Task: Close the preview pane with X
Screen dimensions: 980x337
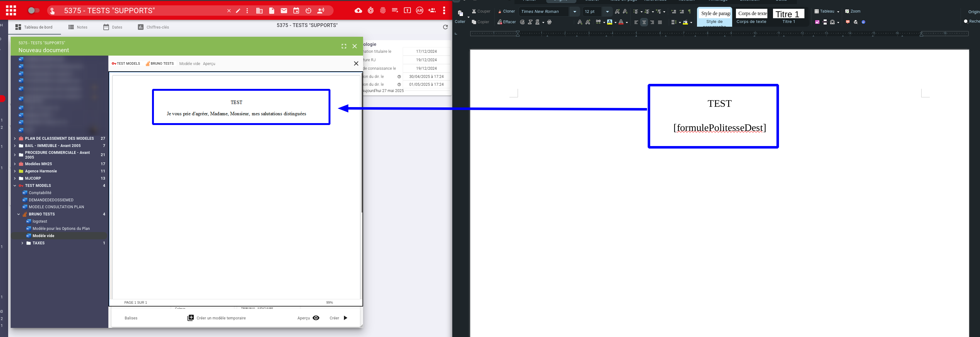Action: coord(356,63)
